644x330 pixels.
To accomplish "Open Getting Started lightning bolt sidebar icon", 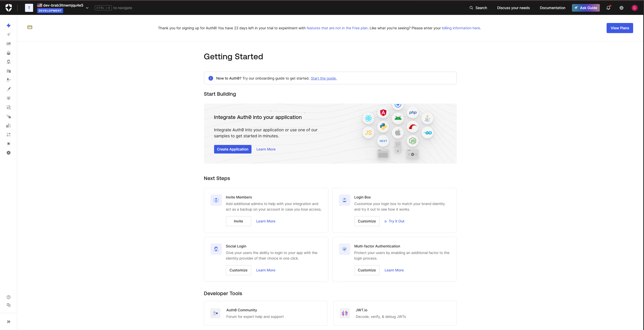I will 9,26.
